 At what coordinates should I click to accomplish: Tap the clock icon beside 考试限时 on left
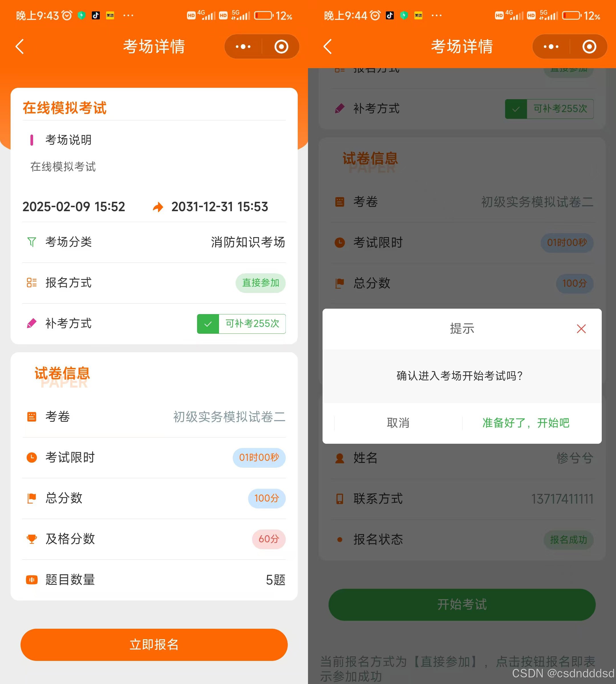click(x=31, y=457)
